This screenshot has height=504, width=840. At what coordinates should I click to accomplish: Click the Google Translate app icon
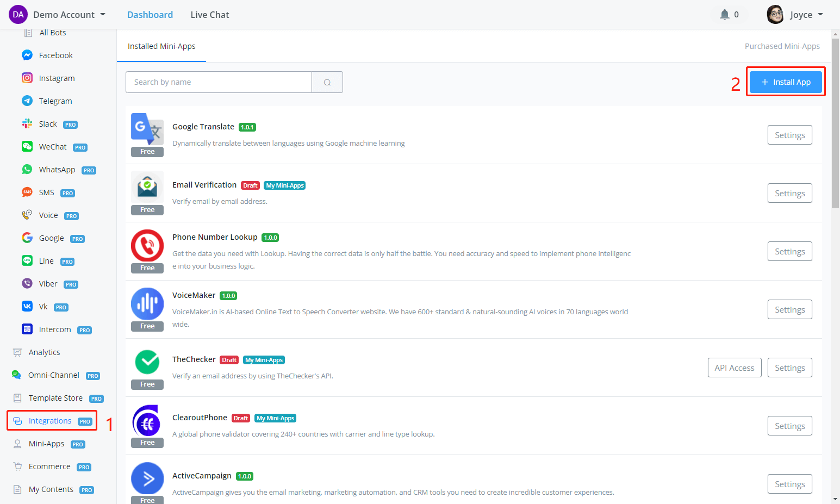click(x=147, y=129)
